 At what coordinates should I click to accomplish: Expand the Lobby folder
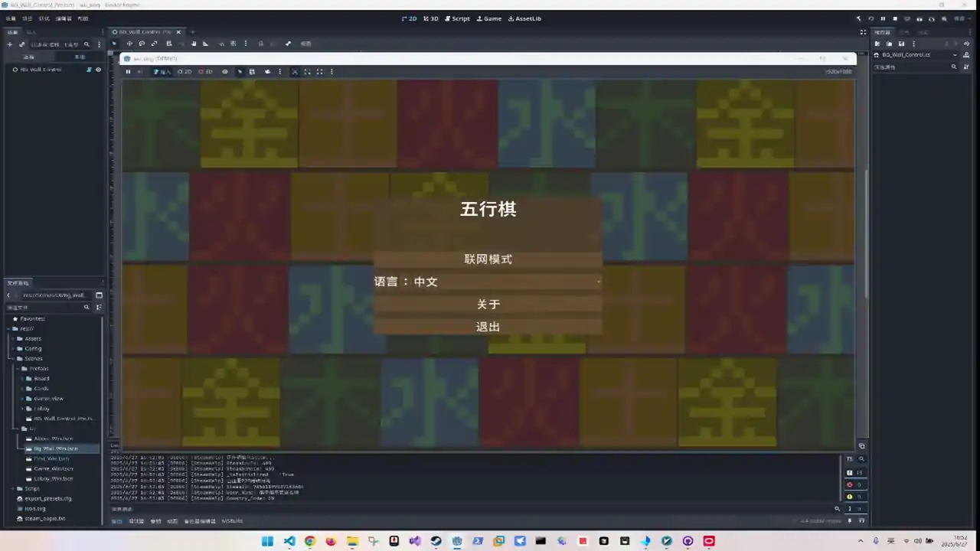(x=23, y=408)
